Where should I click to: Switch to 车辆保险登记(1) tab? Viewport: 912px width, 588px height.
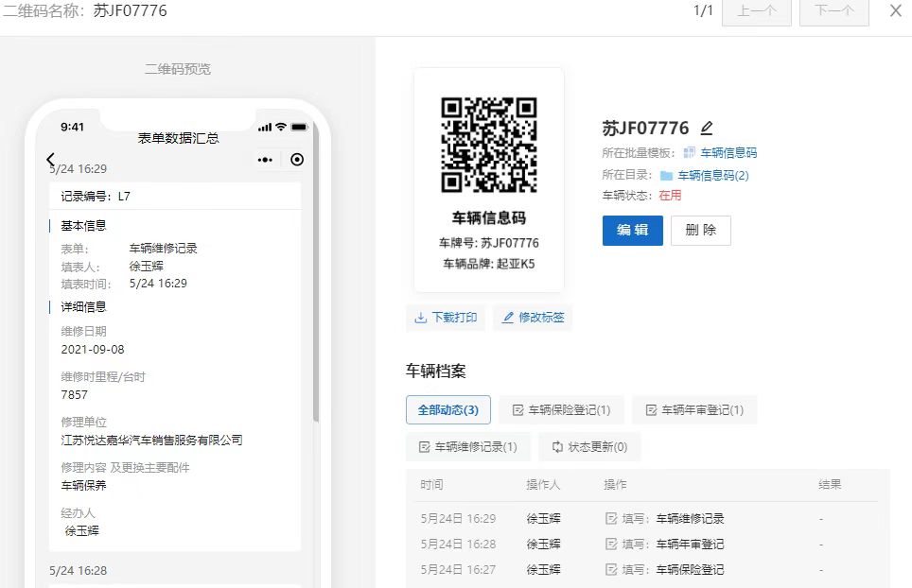click(561, 410)
